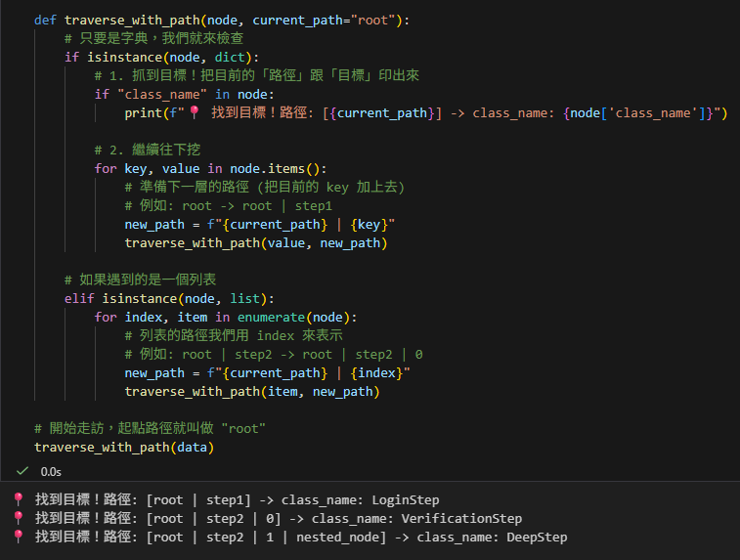This screenshot has height=560, width=740.
Task: Click the output line ending with VerificationStep
Action: 268,519
